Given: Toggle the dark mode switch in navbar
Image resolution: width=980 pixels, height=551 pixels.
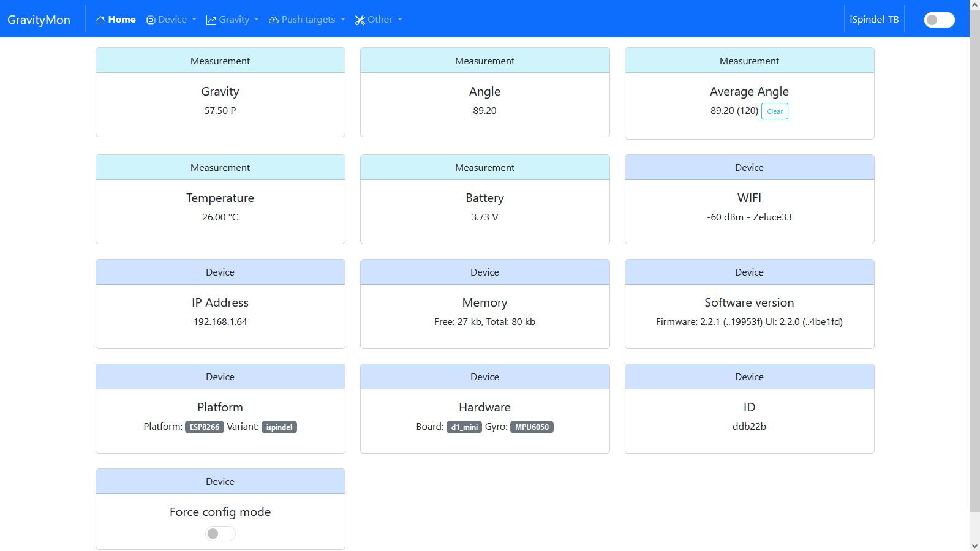Looking at the screenshot, I should 938,20.
